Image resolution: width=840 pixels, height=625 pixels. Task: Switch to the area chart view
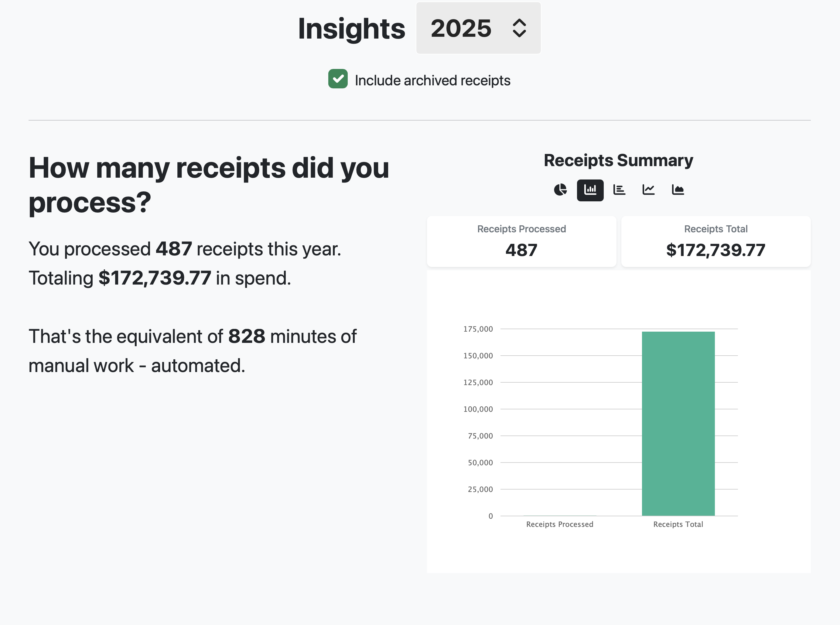tap(678, 190)
